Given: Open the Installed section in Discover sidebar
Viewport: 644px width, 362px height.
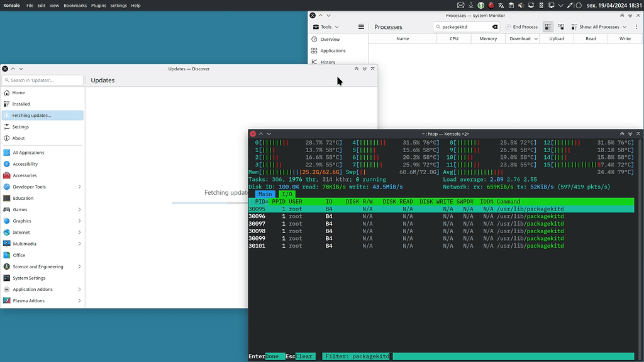Looking at the screenshot, I should pos(21,104).
